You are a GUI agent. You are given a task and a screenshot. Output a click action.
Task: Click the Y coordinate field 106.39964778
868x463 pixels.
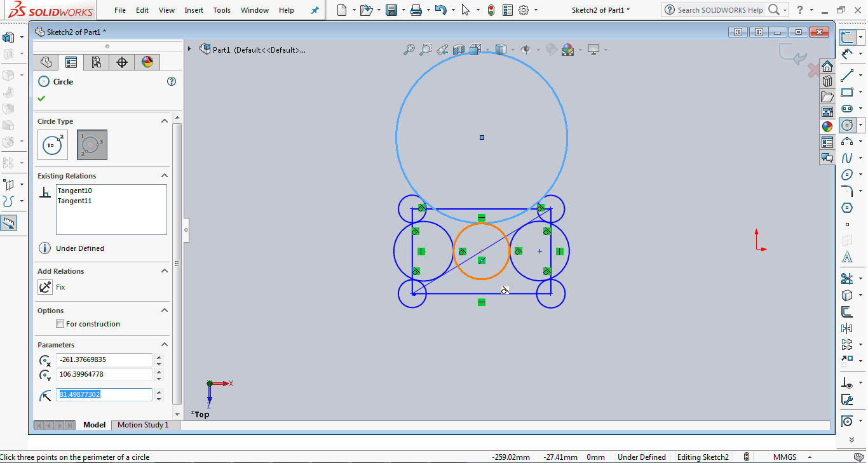104,374
